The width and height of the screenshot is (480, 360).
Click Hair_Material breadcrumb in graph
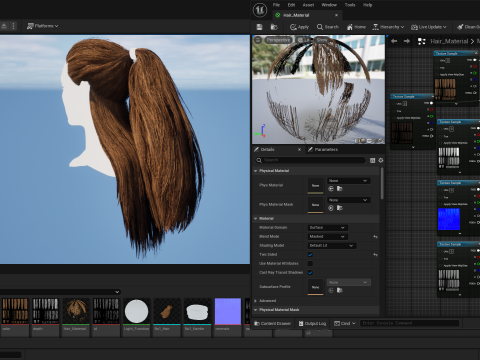pos(449,41)
